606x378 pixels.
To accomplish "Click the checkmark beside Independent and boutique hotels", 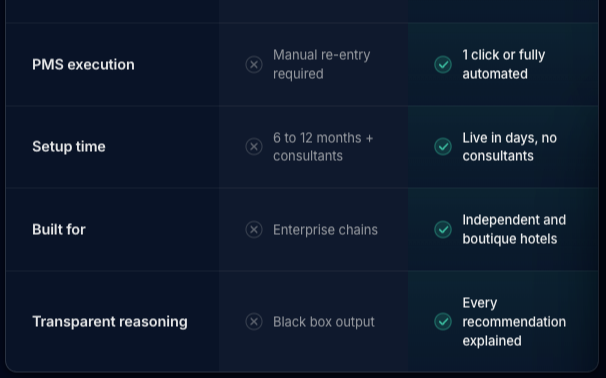I will coord(443,230).
